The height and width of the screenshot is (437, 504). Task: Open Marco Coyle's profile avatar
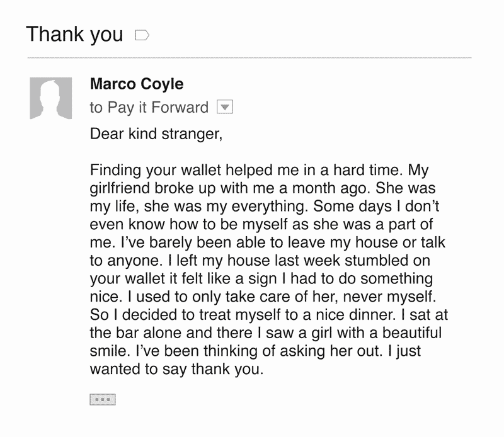point(51,99)
